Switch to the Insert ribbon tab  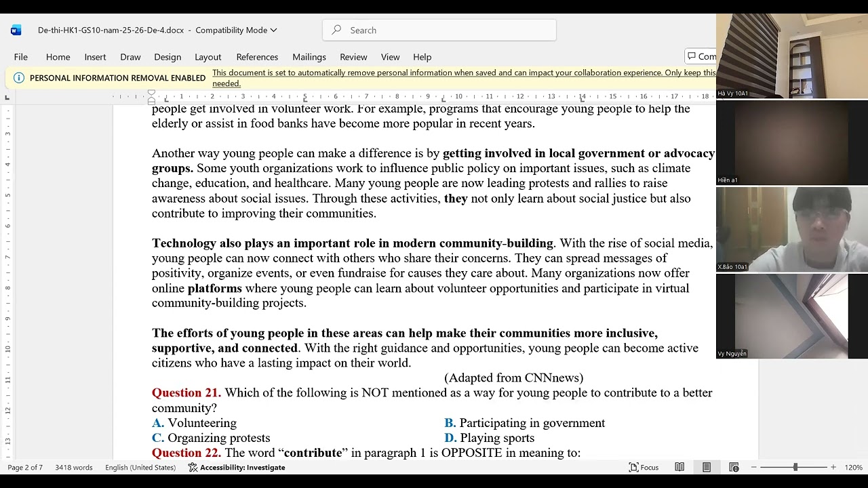95,57
